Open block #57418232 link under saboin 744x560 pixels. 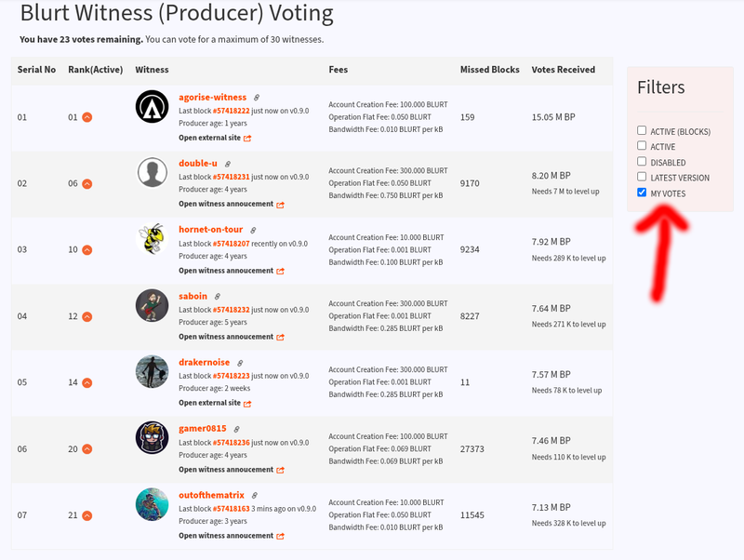[x=231, y=310]
